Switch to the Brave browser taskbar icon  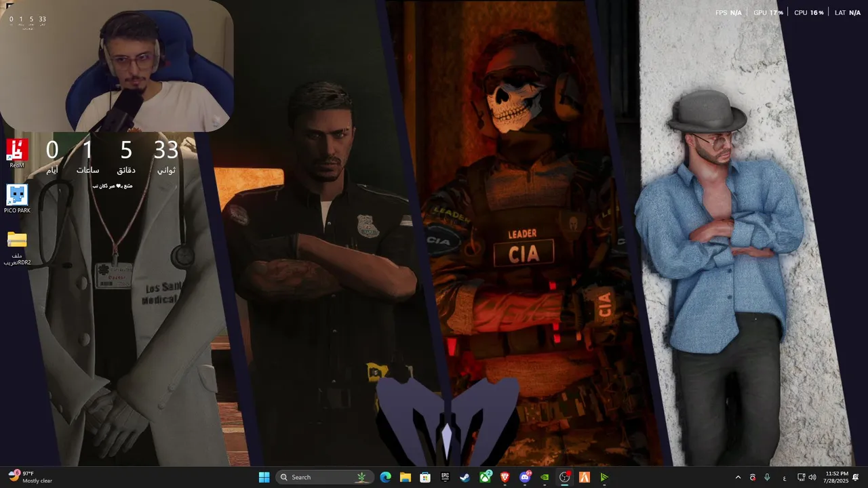505,477
